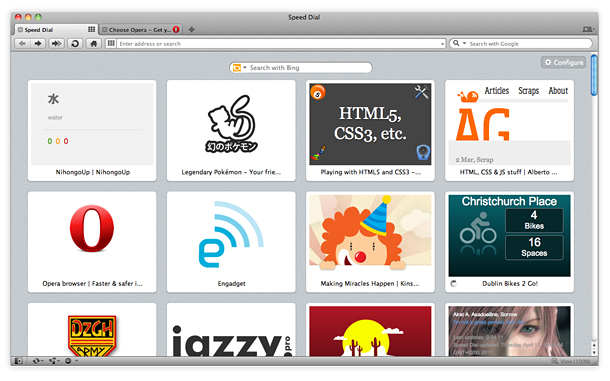This screenshot has width=610, height=381.
Task: Close the Choose Opera tab
Action: [x=104, y=30]
